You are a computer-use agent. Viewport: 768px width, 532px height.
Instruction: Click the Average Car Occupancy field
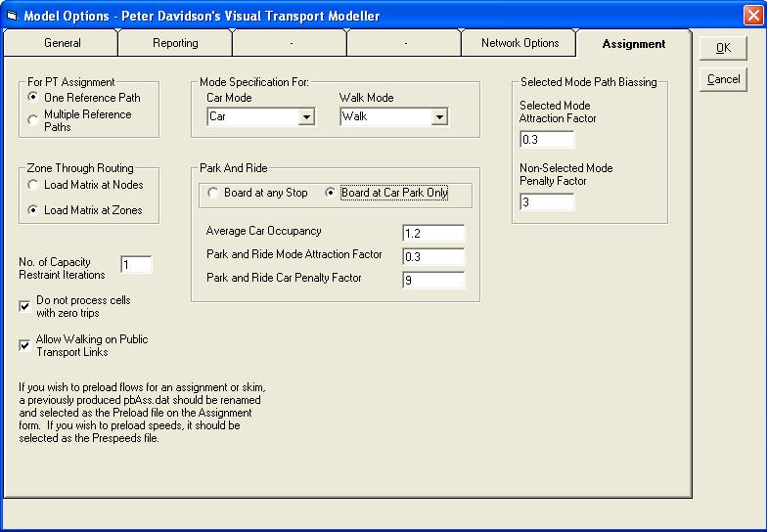[x=432, y=233]
